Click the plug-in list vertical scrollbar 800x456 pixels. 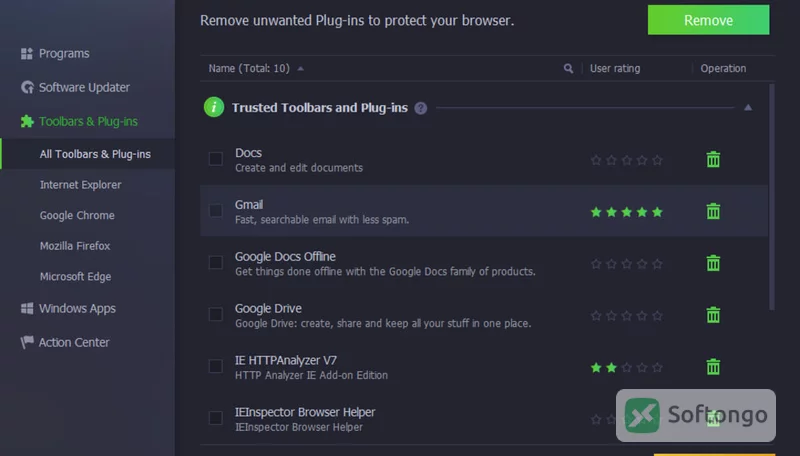pos(771,197)
